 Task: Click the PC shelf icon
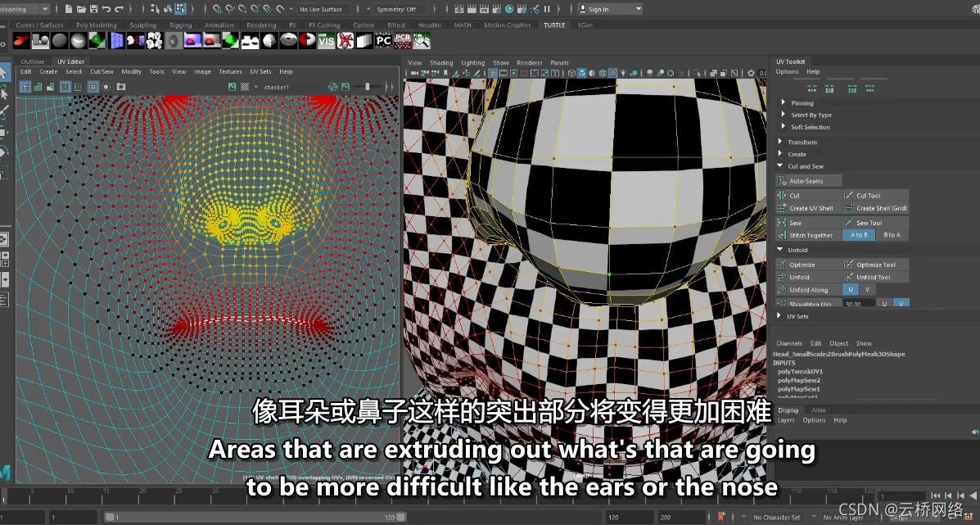coord(383,41)
